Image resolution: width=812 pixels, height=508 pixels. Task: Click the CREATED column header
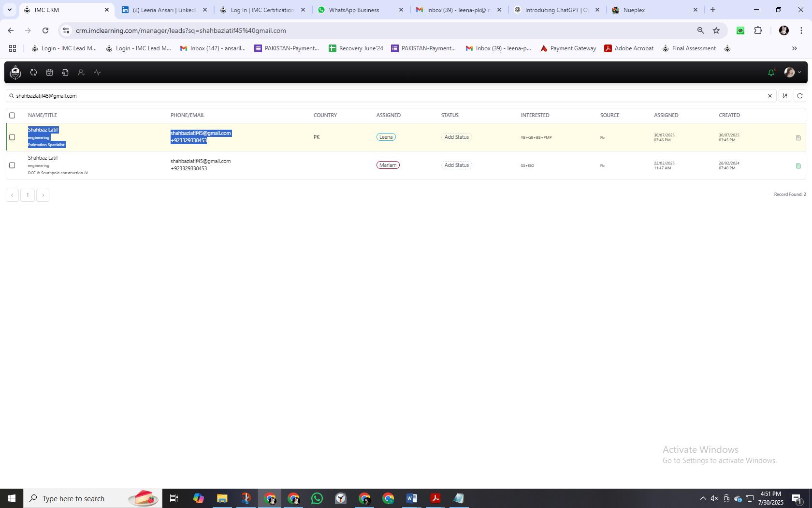point(729,115)
